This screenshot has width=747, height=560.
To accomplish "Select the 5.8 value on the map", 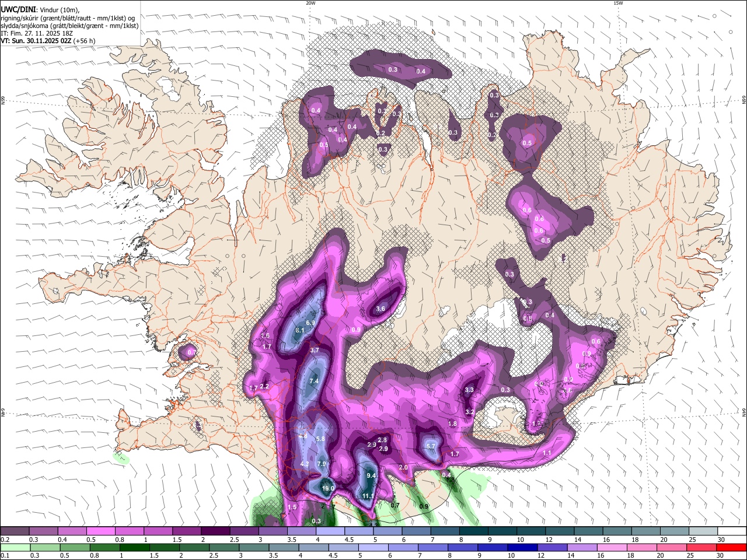I will [x=320, y=439].
